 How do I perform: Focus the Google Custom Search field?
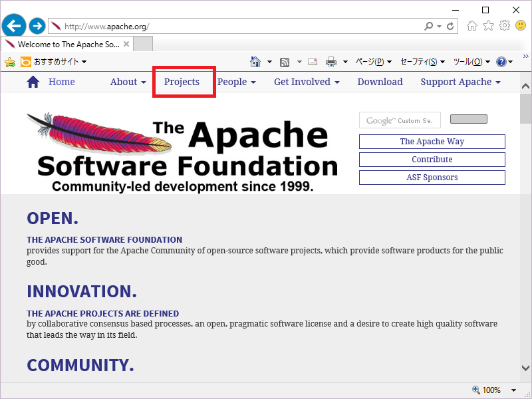click(x=400, y=120)
